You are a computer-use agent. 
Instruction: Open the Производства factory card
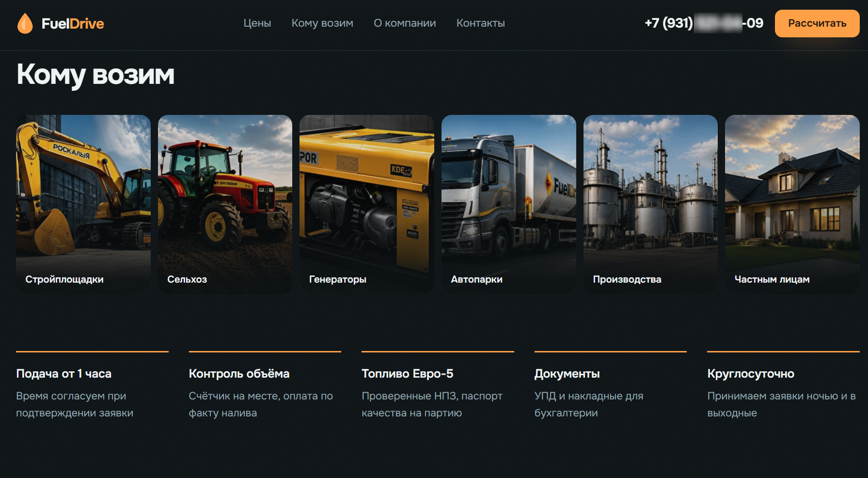[650, 204]
